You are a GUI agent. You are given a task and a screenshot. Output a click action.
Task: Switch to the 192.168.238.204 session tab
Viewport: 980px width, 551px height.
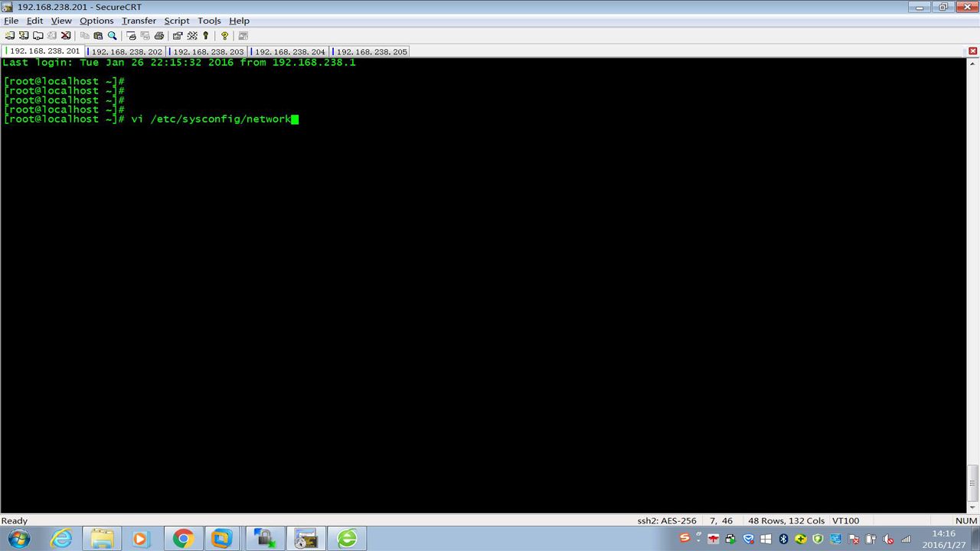(x=289, y=52)
